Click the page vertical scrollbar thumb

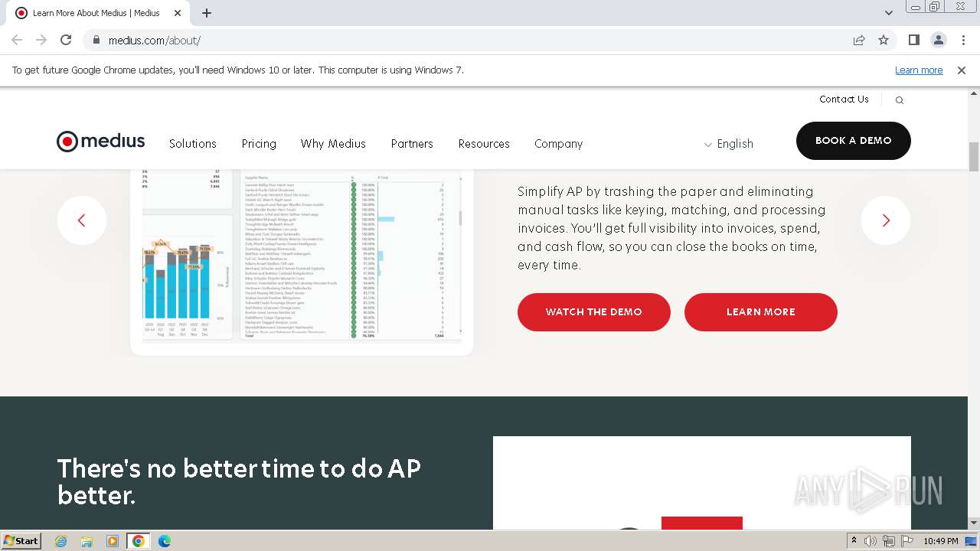974,157
